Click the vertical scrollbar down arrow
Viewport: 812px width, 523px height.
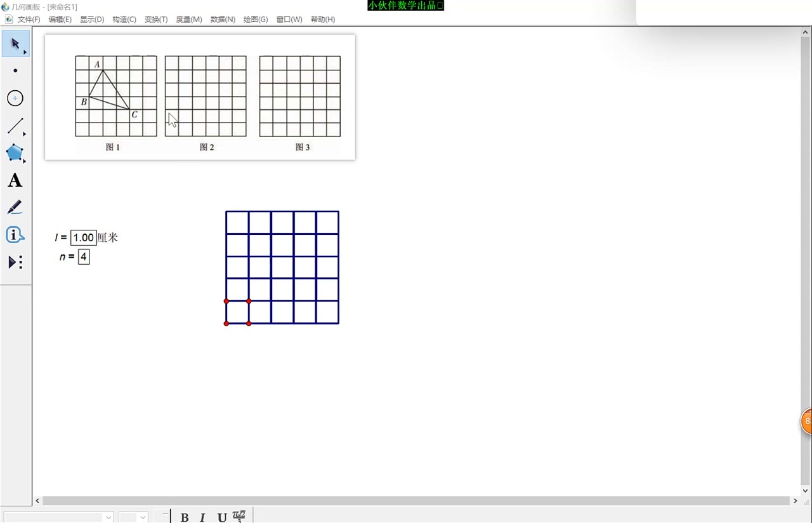coord(806,491)
